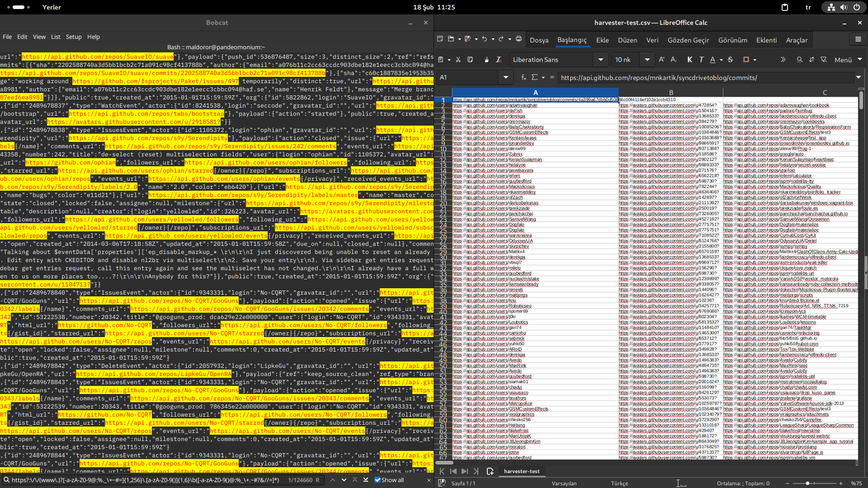
Task: Expand the Name Box A1 dropdown
Action: coord(505,77)
